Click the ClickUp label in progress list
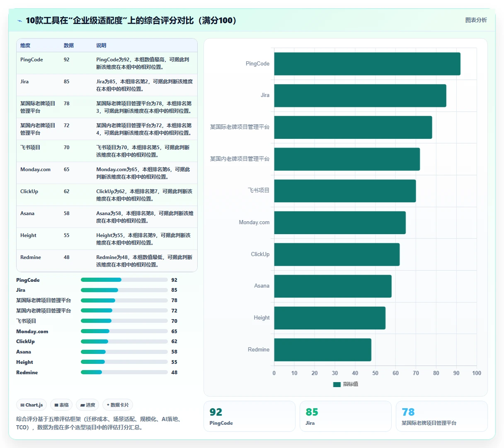 point(25,341)
